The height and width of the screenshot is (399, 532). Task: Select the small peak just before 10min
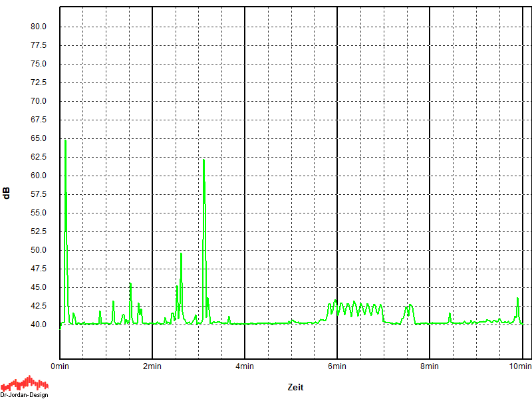point(517,299)
